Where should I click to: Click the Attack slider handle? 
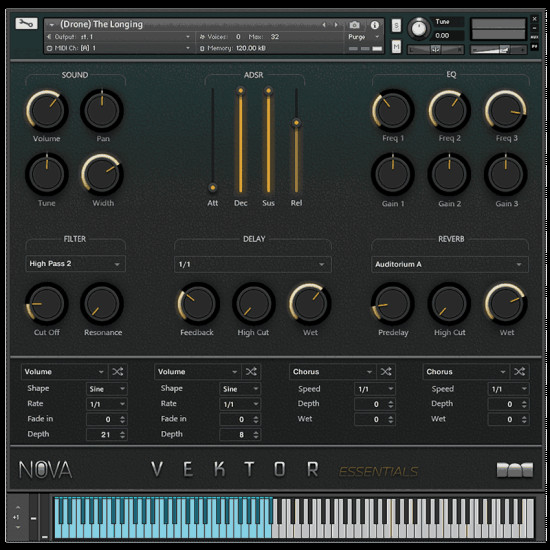click(213, 187)
